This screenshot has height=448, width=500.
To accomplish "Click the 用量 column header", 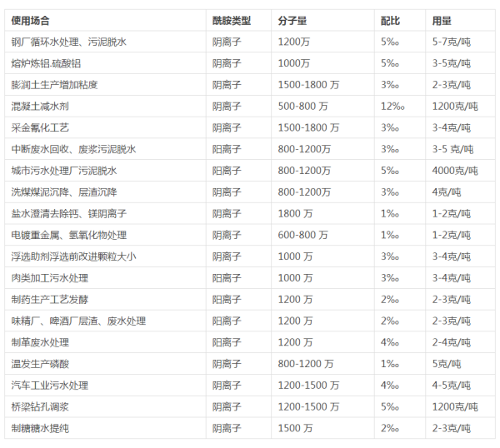I will click(442, 20).
